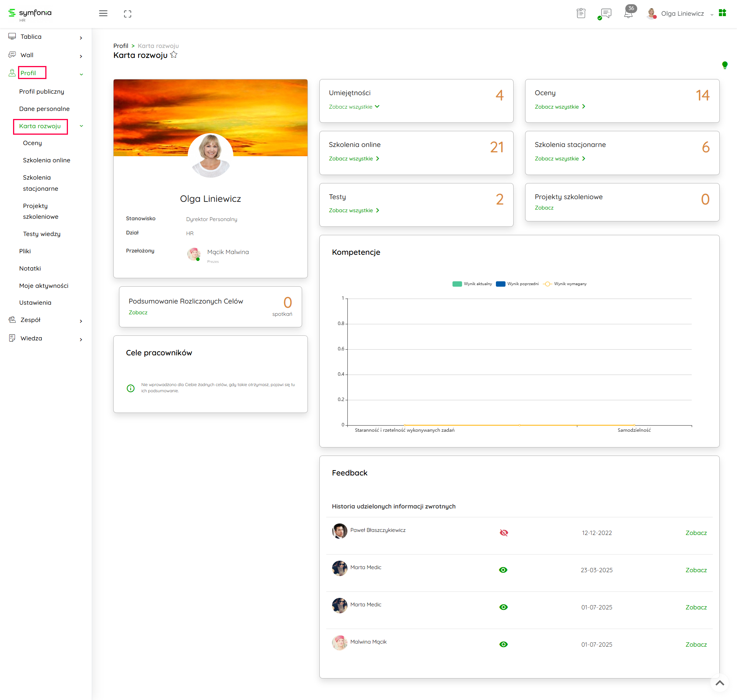Toggle visibility eye for Malwina Mącik feedback
Viewport: 737px width, 700px height.
click(503, 644)
